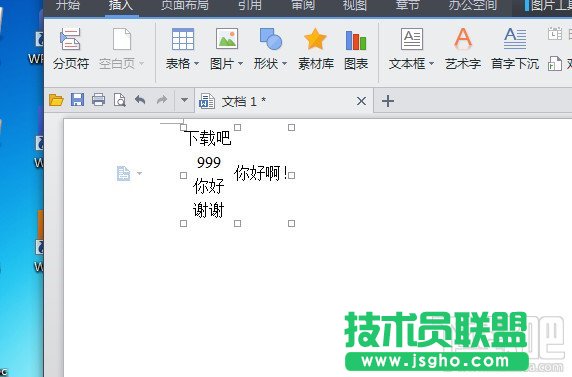Expand the 图片 dropdown arrow
The height and width of the screenshot is (377, 572).
tap(240, 64)
